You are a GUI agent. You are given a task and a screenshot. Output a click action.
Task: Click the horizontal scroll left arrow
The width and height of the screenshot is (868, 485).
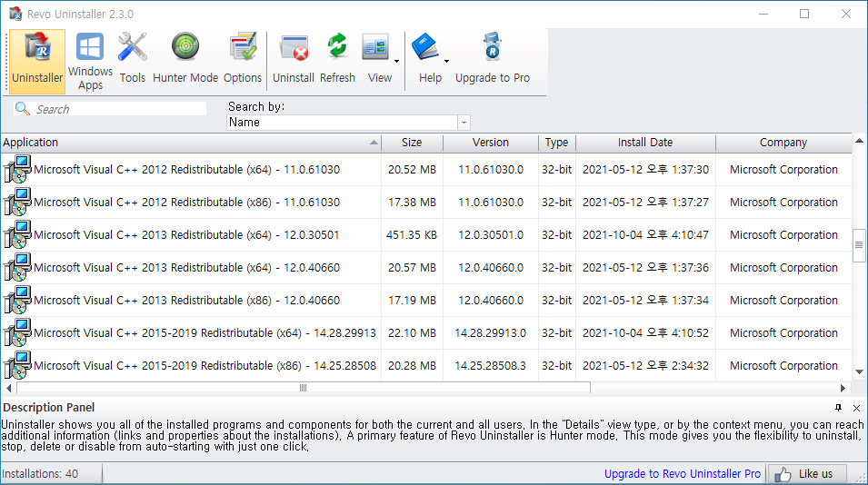click(x=8, y=388)
